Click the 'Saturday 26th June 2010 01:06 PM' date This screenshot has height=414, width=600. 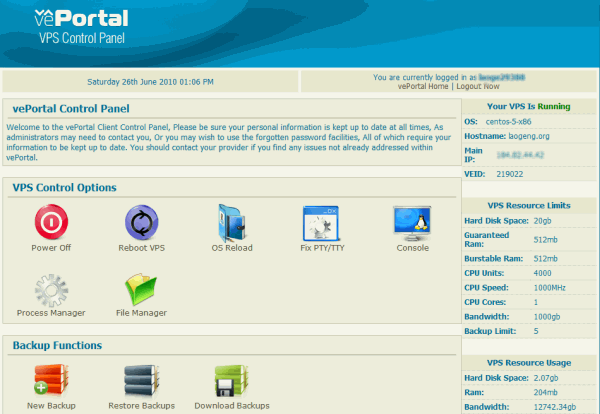point(150,82)
